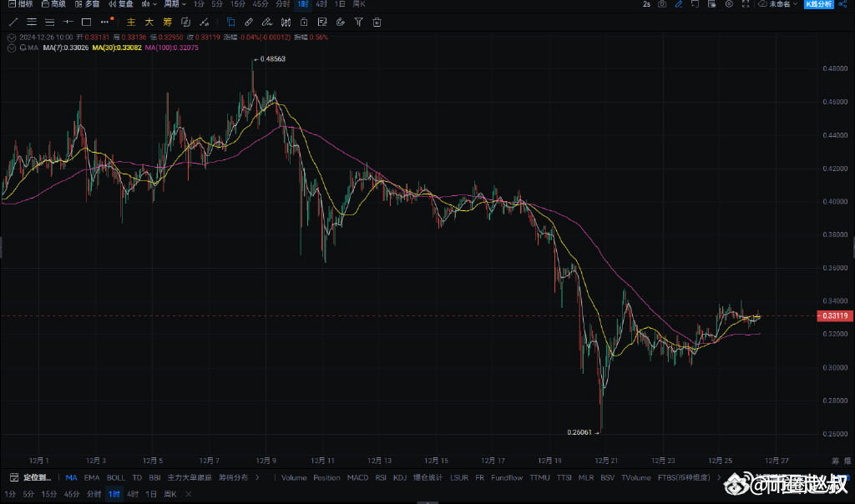
Task: Collapse the OHLC data row toggle
Action: [x=12, y=38]
